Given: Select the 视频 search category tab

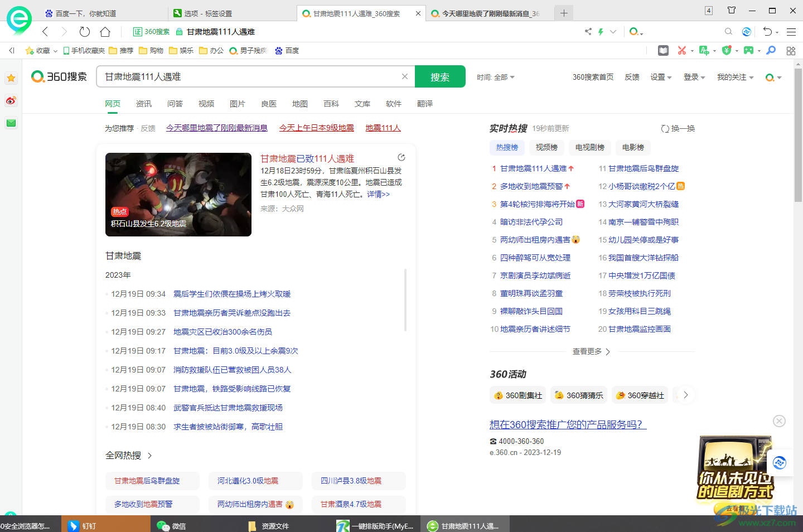Looking at the screenshot, I should tap(206, 104).
